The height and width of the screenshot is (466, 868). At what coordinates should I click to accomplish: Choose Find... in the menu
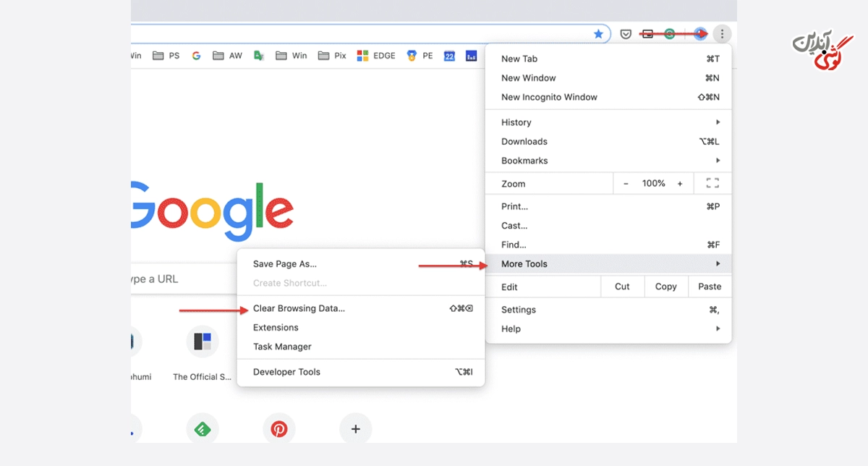608,245
